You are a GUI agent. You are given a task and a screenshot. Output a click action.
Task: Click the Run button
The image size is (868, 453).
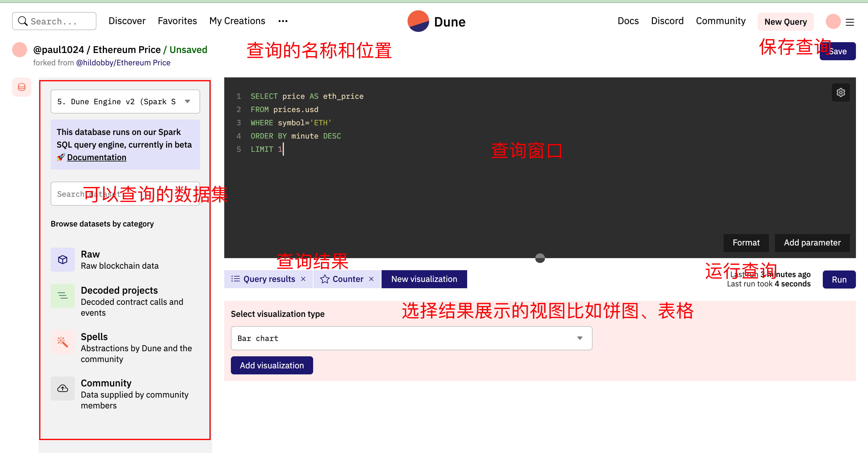(x=839, y=280)
